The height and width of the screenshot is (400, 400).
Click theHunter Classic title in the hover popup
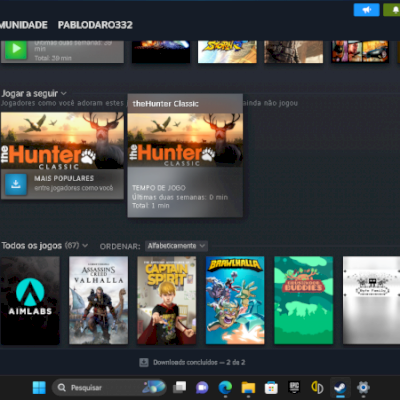pos(165,104)
